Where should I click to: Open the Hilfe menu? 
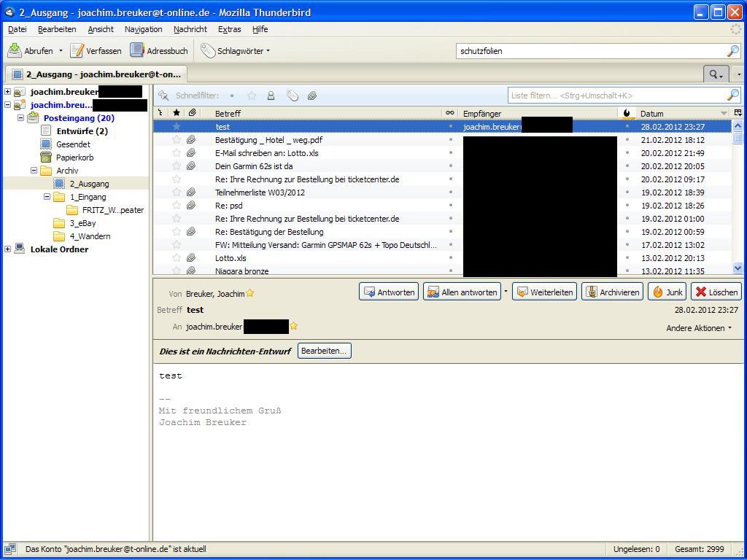pos(260,29)
